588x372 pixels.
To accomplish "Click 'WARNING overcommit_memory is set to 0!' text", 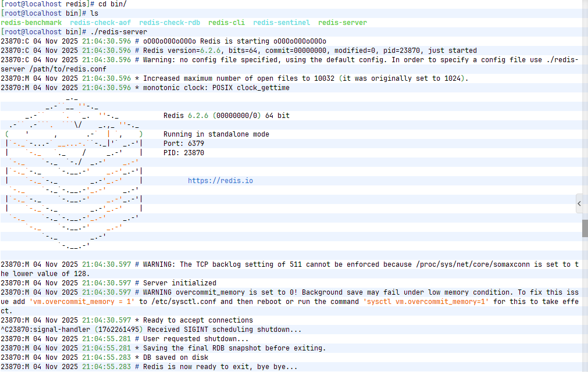I will (220, 292).
